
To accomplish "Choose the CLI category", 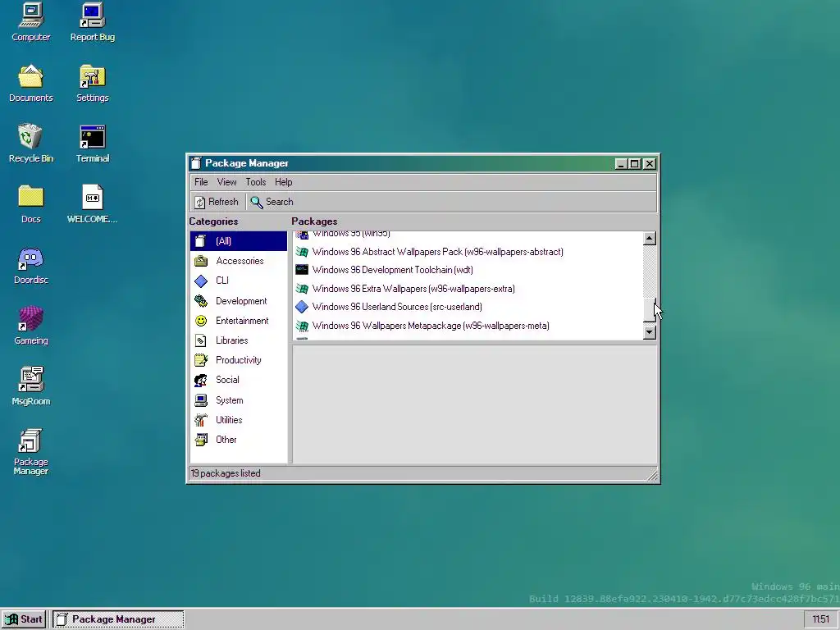I will click(239, 281).
